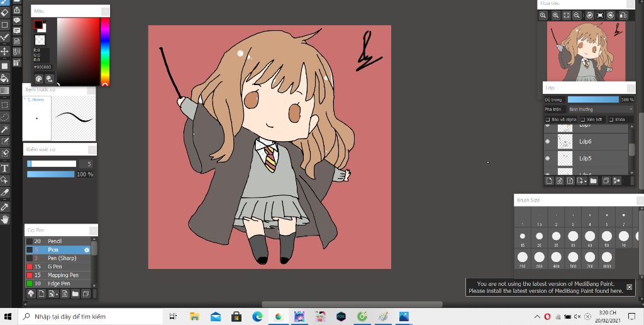Click the navigator preview thumbnail

pyautogui.click(x=586, y=52)
